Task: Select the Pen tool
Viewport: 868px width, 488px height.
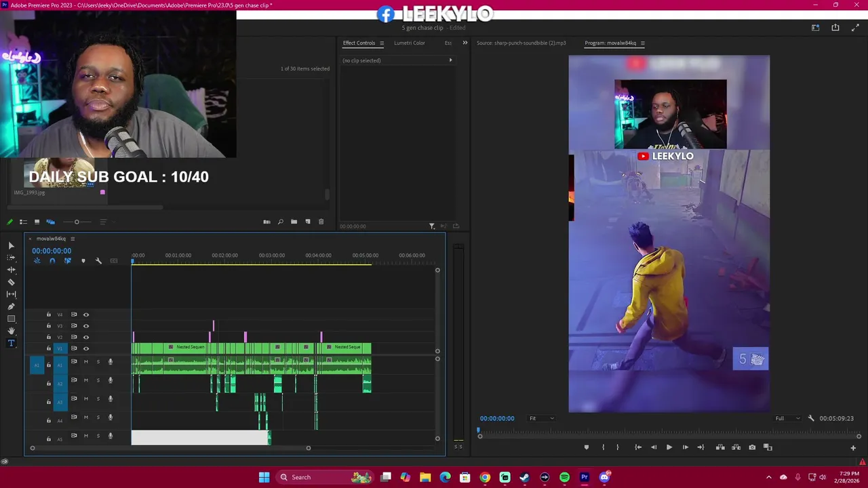Action: coord(11,306)
